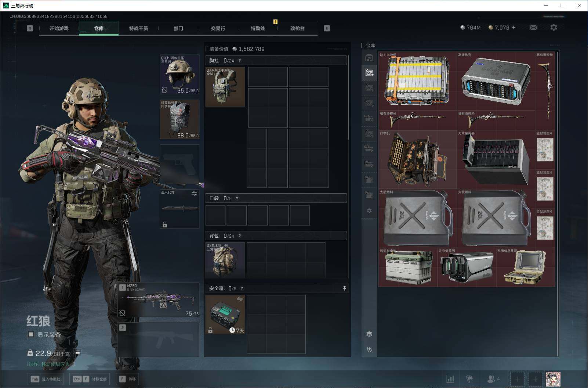Select the 高速阵列 item in warehouse

tap(496, 81)
